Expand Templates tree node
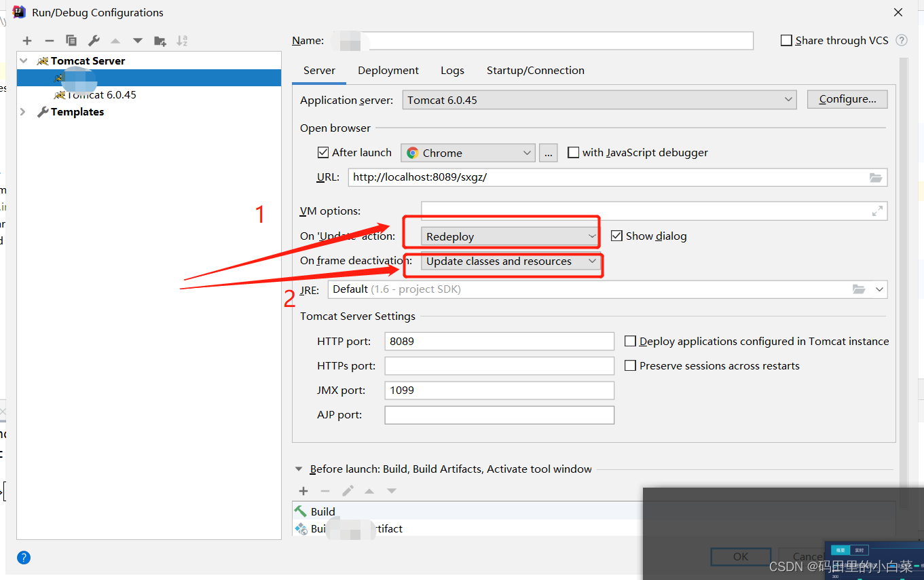This screenshot has width=924, height=580. (23, 111)
